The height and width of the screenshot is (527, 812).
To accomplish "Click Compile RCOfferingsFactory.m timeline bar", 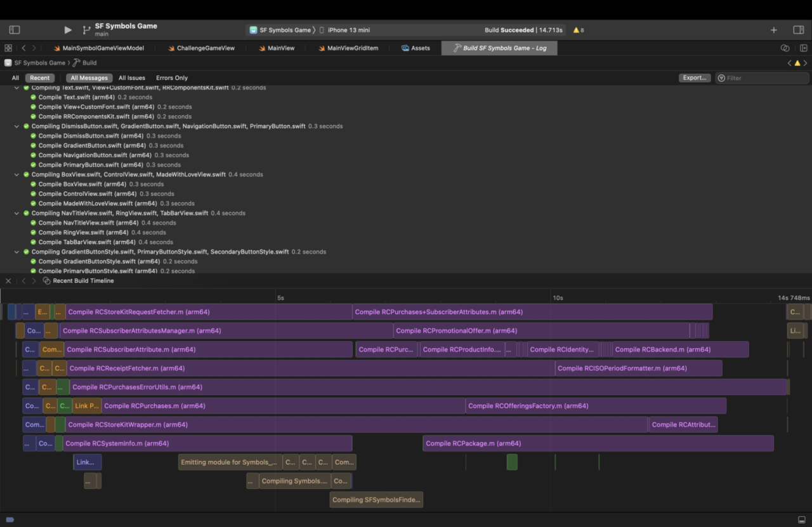I will (x=596, y=406).
